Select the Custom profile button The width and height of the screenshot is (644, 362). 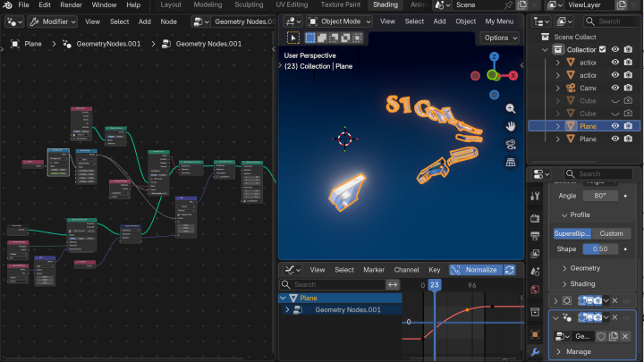(x=611, y=233)
